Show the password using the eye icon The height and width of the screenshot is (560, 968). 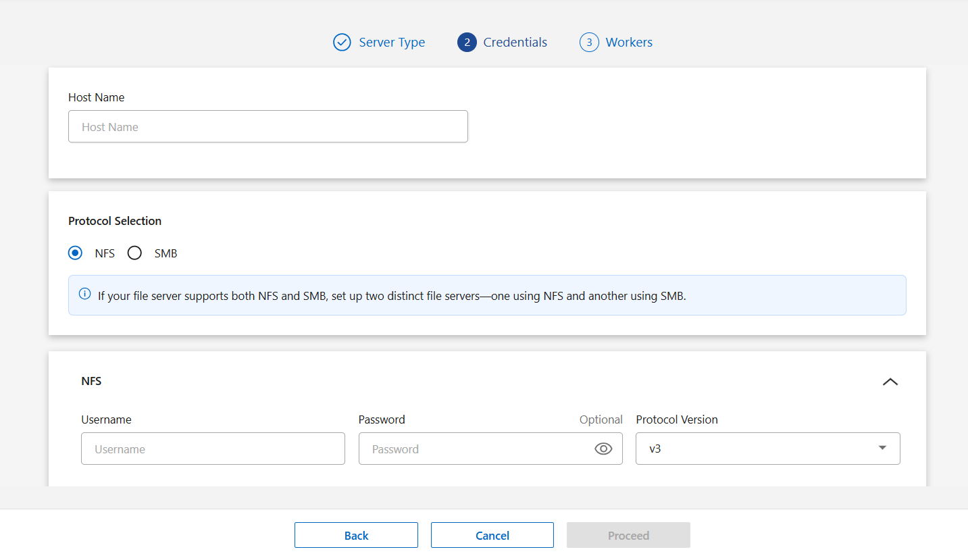[603, 449]
